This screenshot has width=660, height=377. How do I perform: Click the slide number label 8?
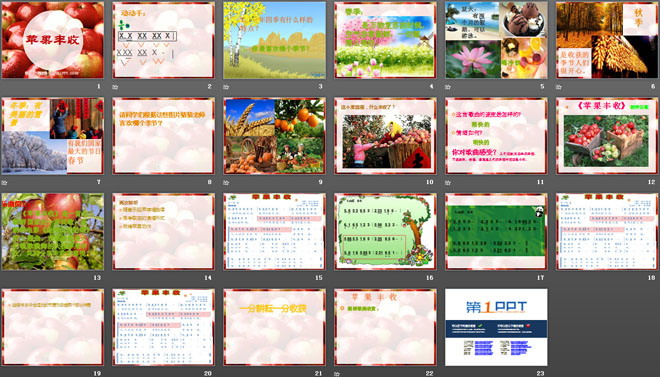(210, 182)
